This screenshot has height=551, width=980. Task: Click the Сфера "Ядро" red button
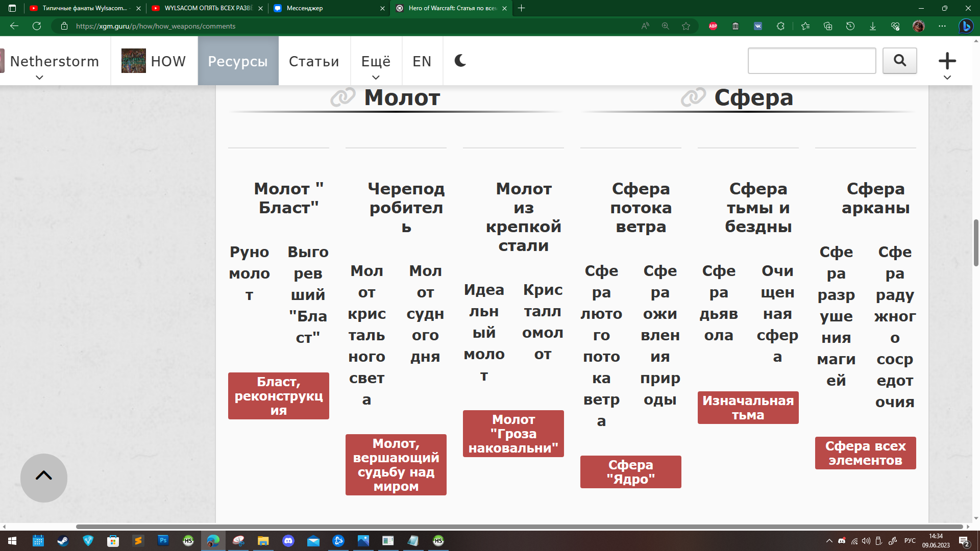tap(630, 472)
